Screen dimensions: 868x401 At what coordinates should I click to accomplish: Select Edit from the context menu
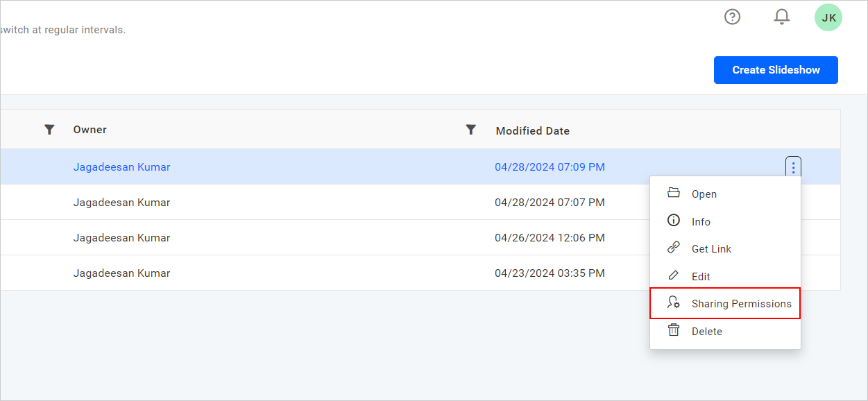click(700, 275)
